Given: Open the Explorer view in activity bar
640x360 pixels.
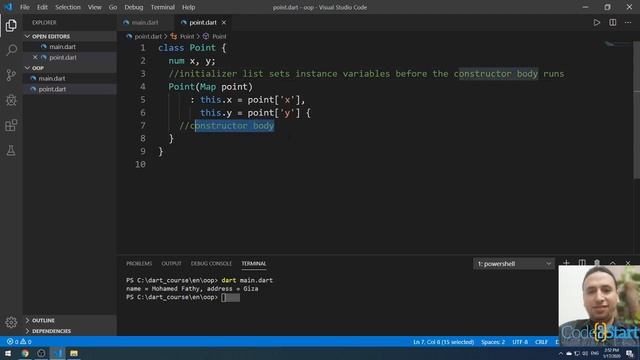Looking at the screenshot, I should [x=11, y=25].
